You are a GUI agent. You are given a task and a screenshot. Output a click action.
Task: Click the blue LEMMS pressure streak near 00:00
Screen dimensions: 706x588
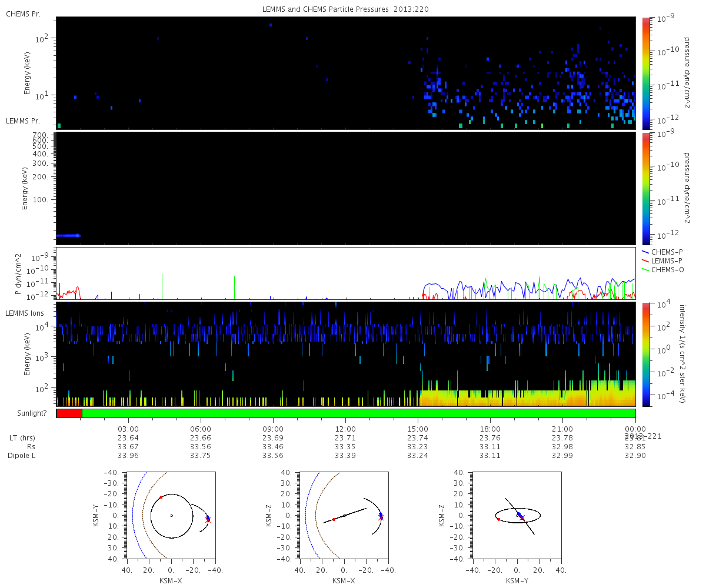pos(68,236)
